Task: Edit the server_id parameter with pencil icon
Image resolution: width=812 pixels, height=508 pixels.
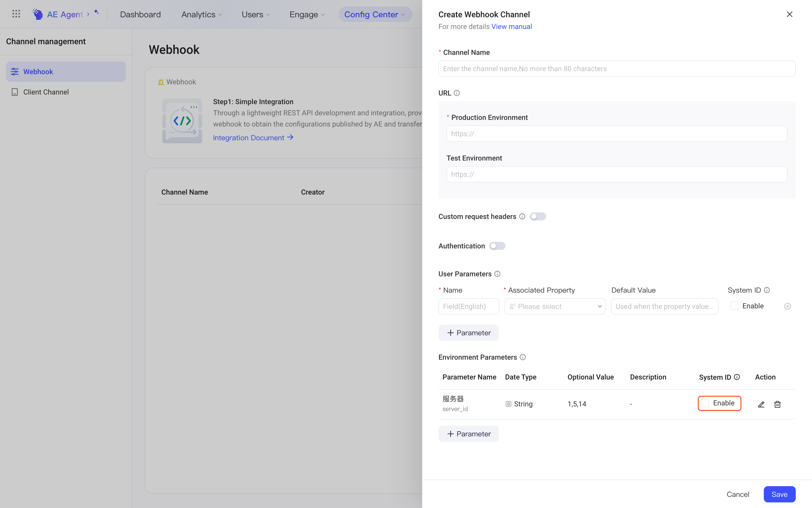Action: pyautogui.click(x=761, y=404)
